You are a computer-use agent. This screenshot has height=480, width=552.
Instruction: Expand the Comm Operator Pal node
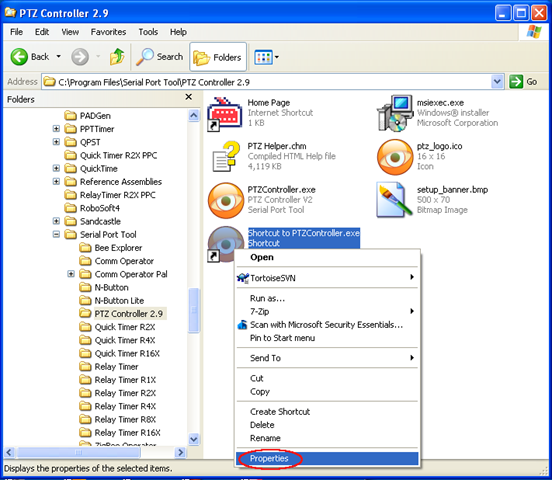pyautogui.click(x=71, y=274)
